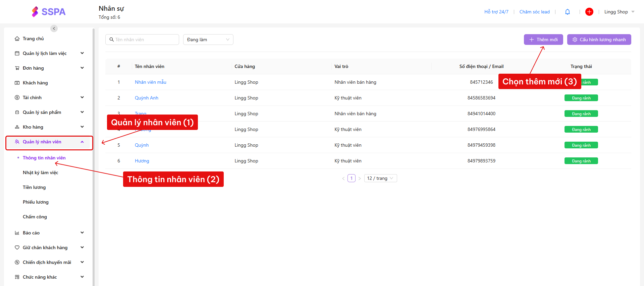Expand the Giữ chân khách hàng menu
644x286 pixels.
tap(82, 247)
